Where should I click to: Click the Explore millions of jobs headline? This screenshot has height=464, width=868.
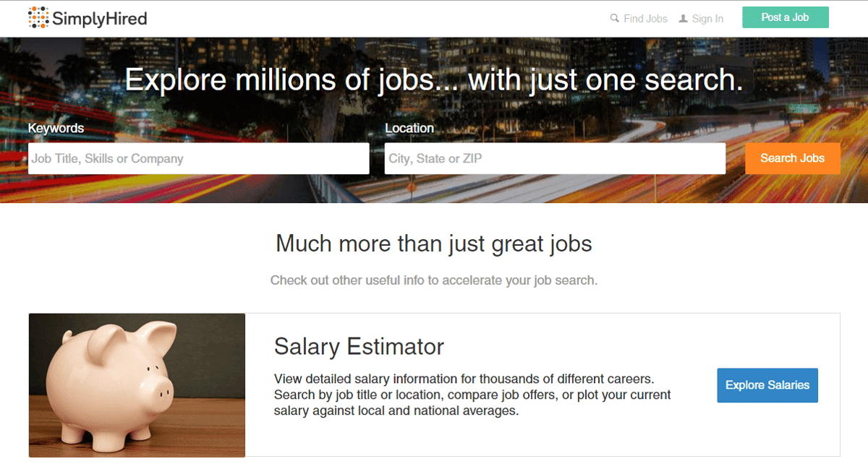click(x=434, y=80)
